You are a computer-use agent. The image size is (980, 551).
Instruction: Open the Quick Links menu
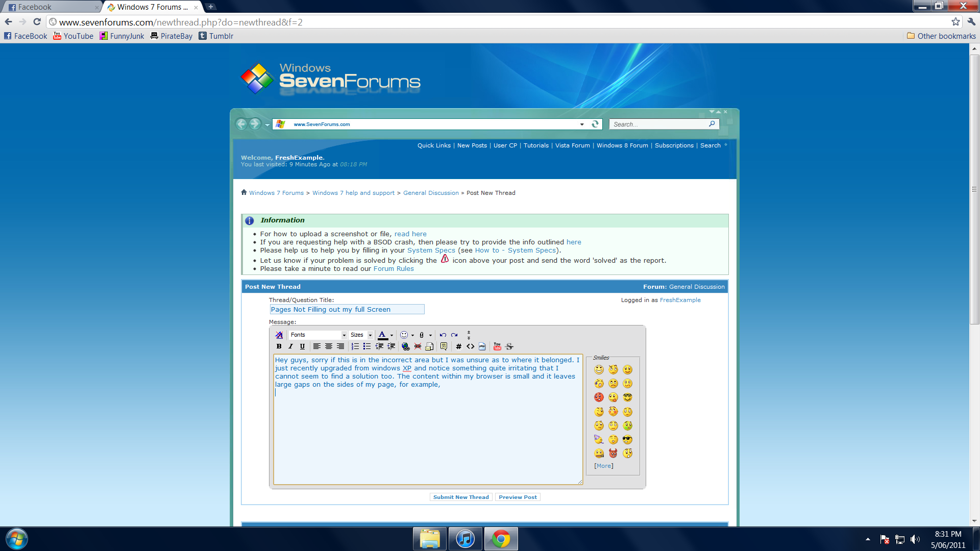[x=434, y=145]
